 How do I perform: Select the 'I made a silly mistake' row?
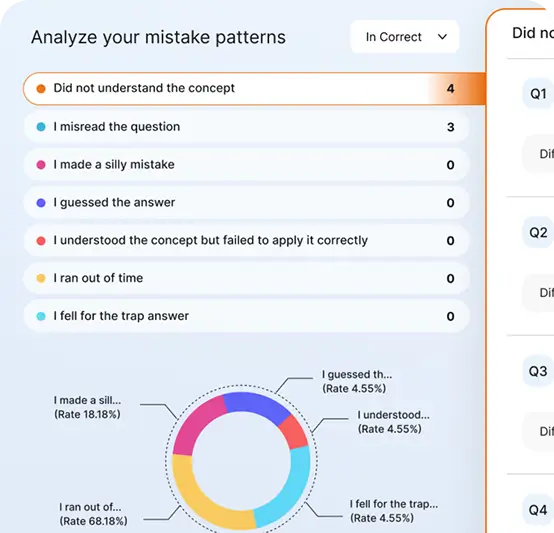point(246,165)
